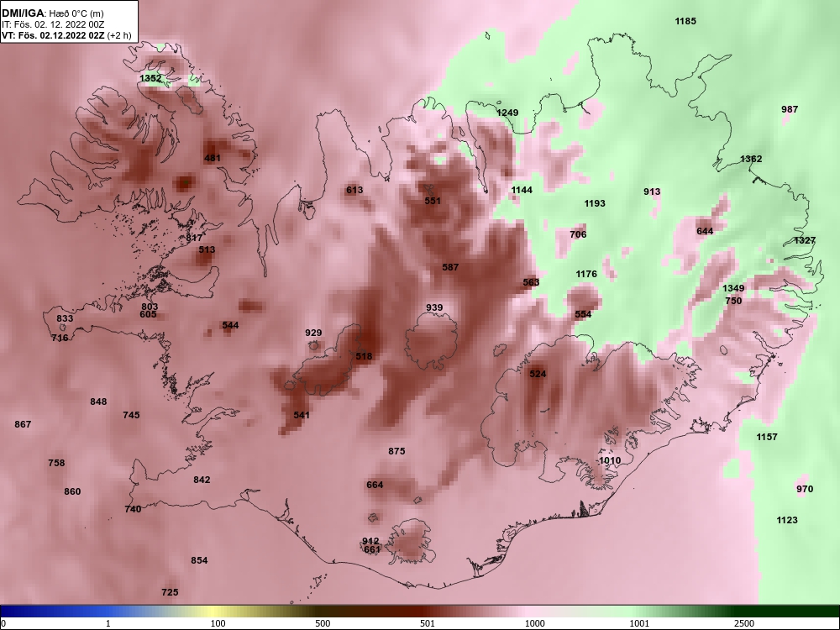
Task: Click the 745 value
Action: [131, 415]
